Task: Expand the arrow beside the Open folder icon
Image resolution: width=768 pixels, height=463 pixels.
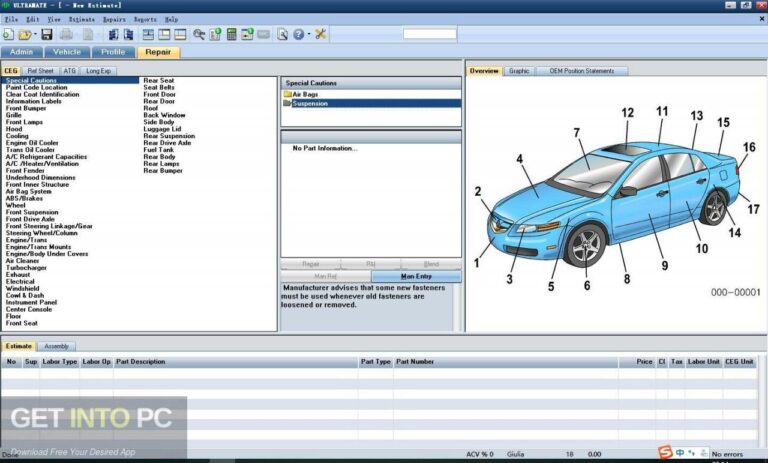Action: pos(35,34)
